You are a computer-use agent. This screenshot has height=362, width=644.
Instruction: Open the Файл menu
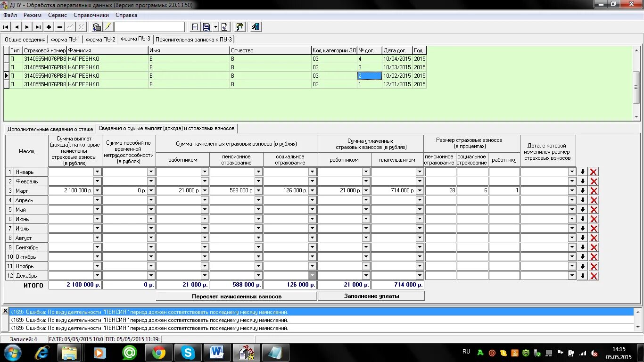click(x=10, y=15)
